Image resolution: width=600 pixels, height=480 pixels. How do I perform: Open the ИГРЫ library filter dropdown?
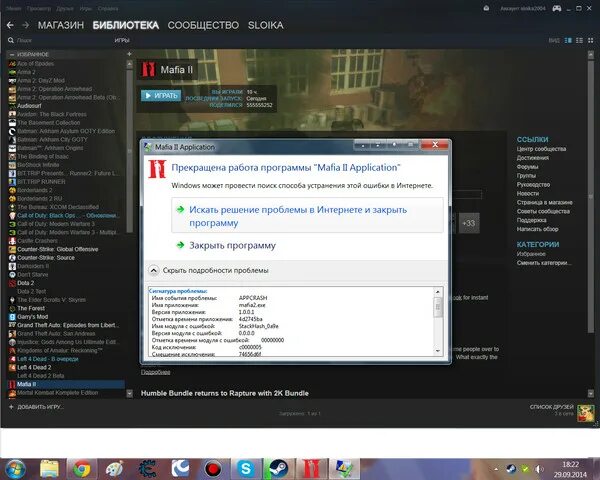[122, 40]
